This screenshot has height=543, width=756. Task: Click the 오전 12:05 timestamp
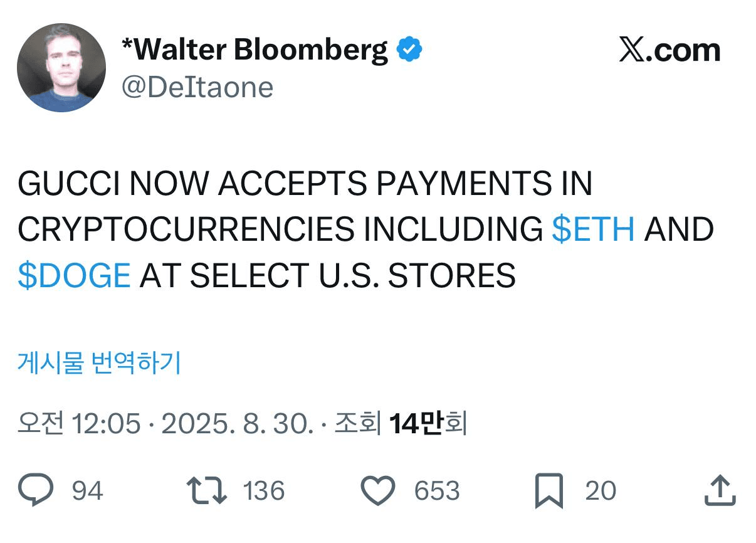(79, 424)
